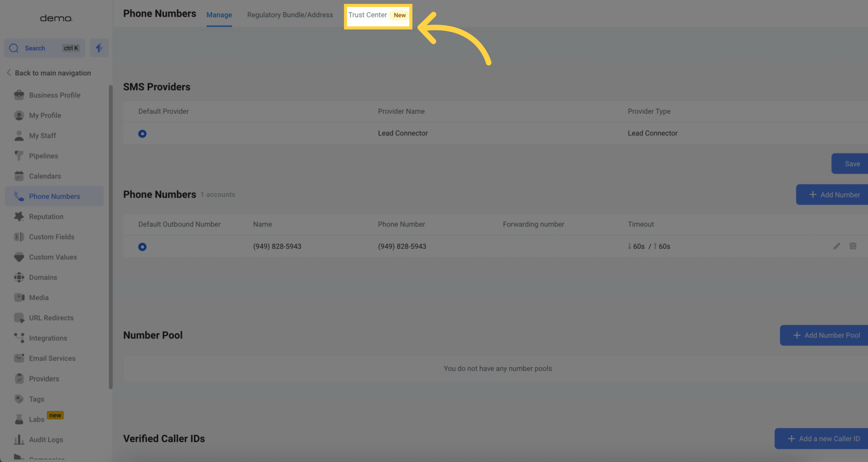
Task: Select the Manage tab
Action: pos(219,15)
